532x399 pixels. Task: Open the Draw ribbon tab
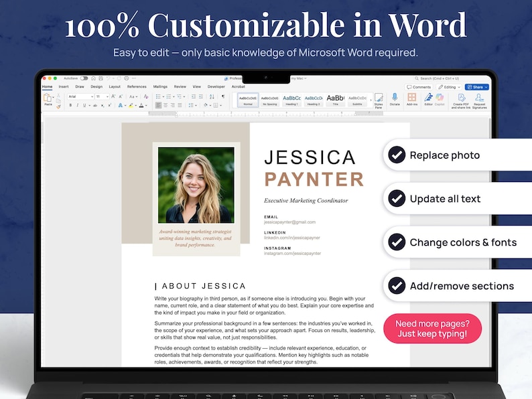click(x=80, y=87)
